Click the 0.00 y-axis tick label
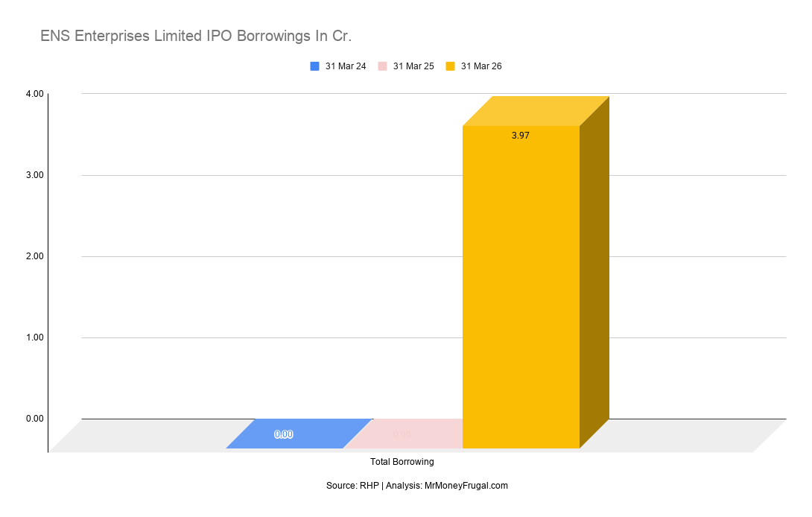 tap(35, 419)
